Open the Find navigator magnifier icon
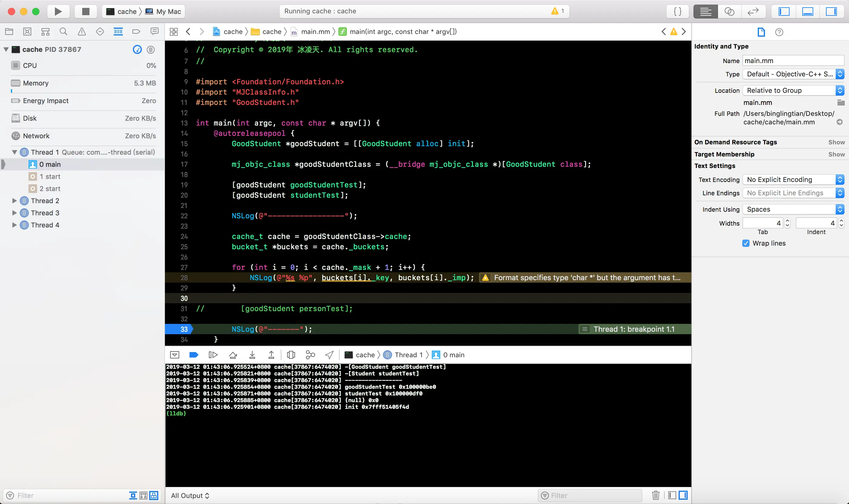The image size is (849, 504). coord(63,32)
